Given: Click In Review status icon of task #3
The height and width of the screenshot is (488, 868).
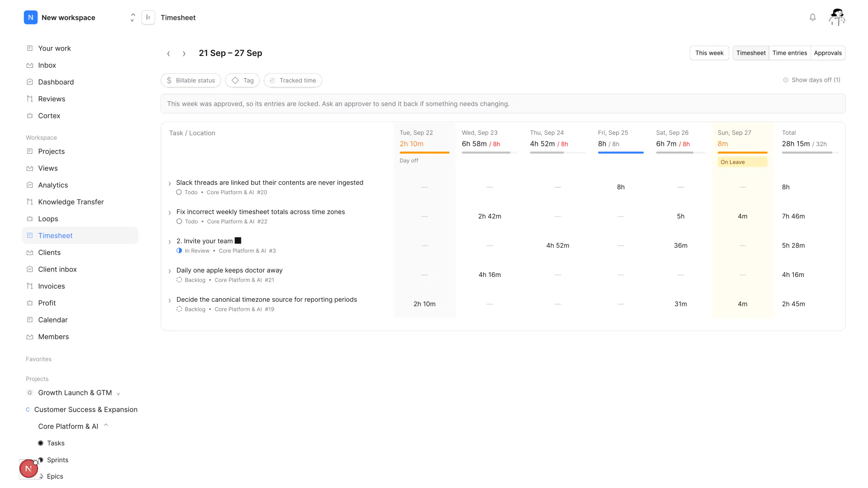Looking at the screenshot, I should coord(179,251).
